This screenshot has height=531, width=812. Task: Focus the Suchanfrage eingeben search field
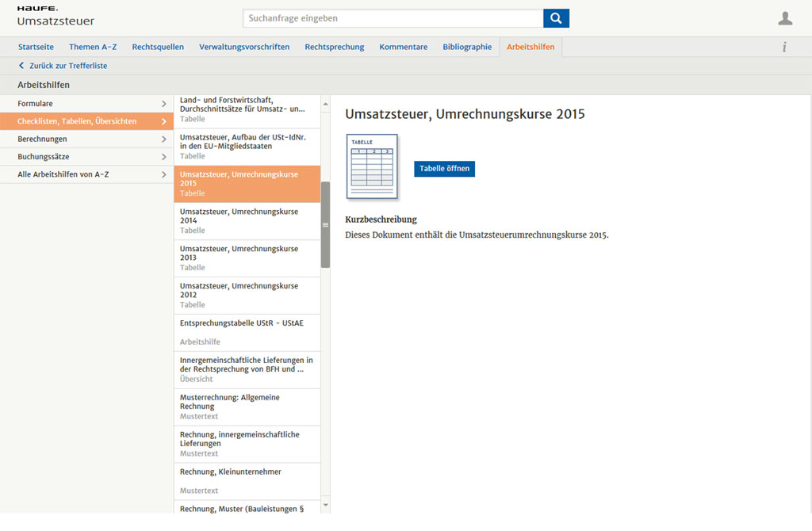tap(393, 18)
